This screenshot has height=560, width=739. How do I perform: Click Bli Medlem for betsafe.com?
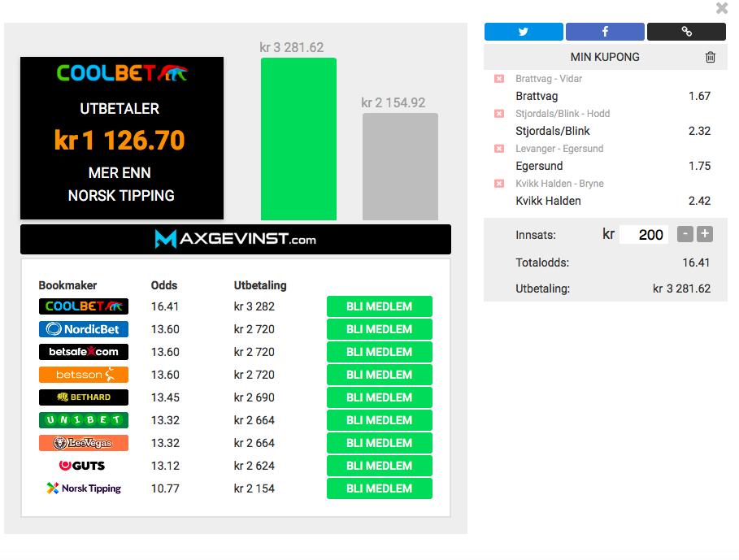point(380,352)
